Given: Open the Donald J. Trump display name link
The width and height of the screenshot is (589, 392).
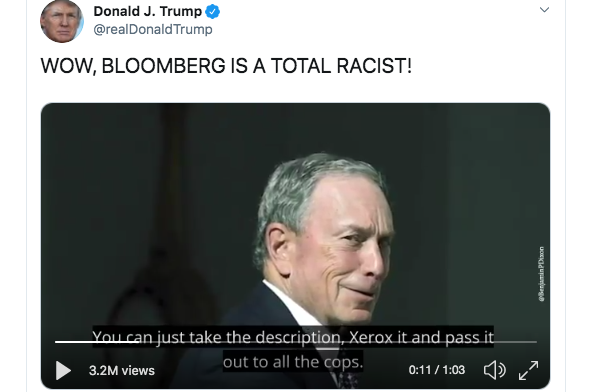Looking at the screenshot, I should pos(148,11).
